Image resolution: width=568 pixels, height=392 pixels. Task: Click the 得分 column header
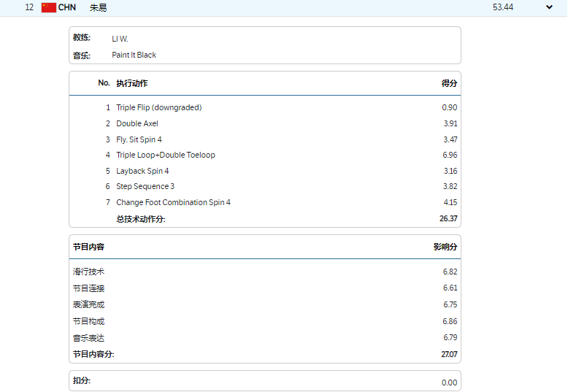coord(449,83)
